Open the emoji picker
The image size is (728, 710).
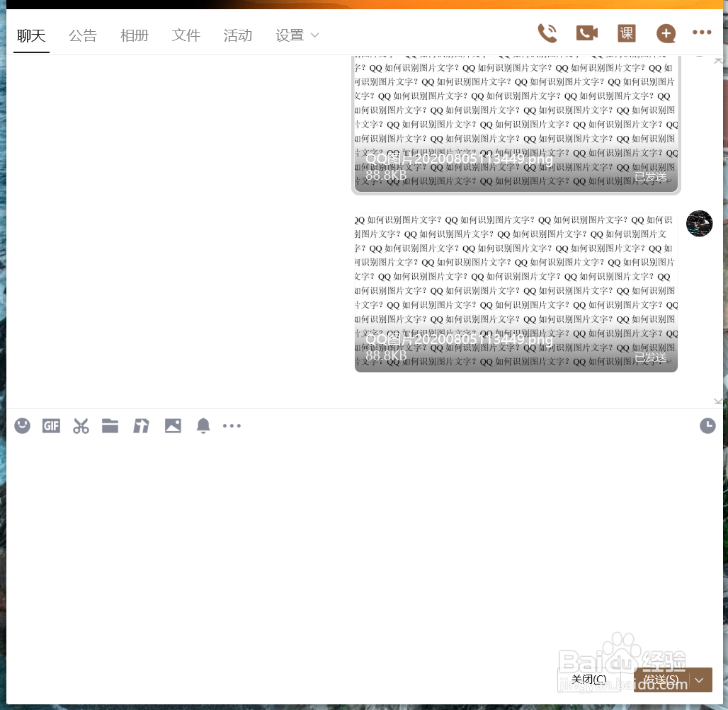22,425
